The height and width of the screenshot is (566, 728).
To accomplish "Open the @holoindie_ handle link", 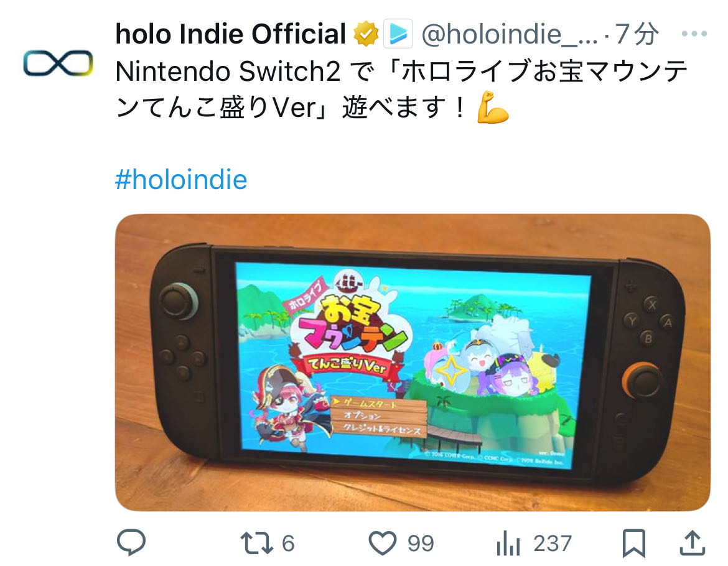I will pos(510,34).
